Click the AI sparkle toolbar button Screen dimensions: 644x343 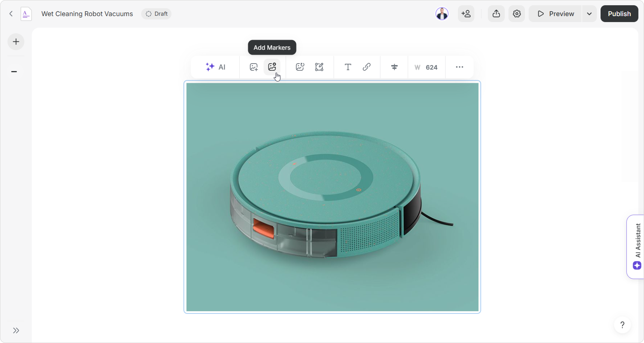[x=215, y=67]
